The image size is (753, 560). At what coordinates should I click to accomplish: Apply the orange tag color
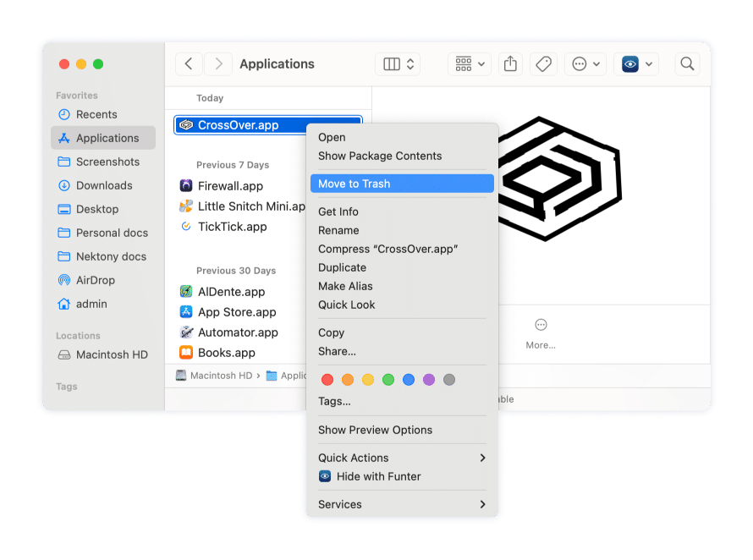pos(348,380)
